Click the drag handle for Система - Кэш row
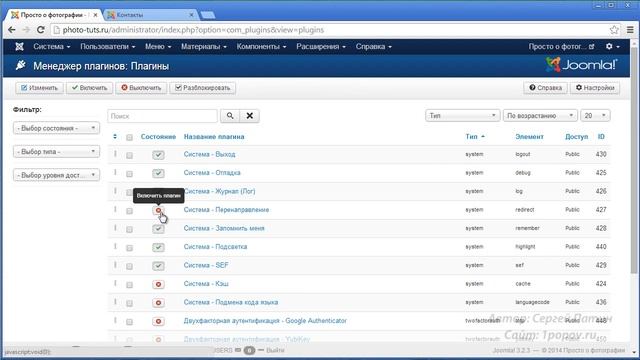The height and width of the screenshot is (360, 640). click(115, 283)
